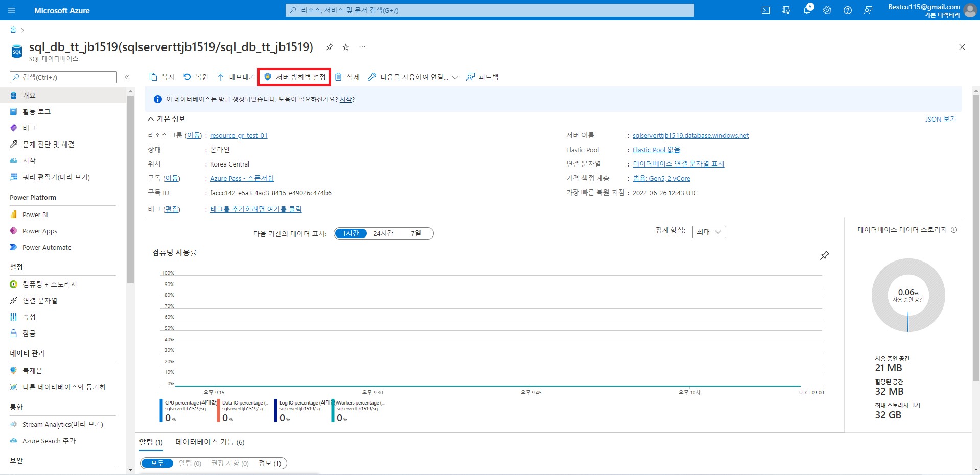Open the Azure portal hamburger menu
Viewport: 980px width, 475px height.
click(x=12, y=10)
